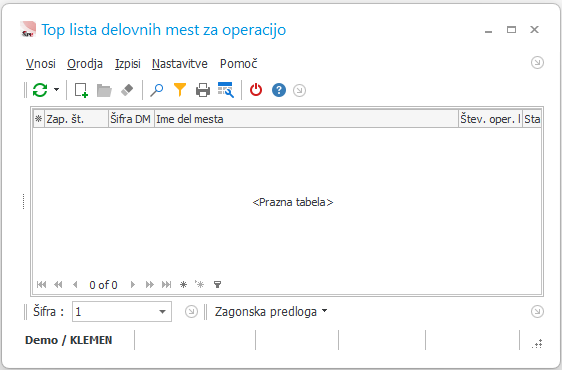
Task: Open the table search settings icon
Action: (x=226, y=90)
